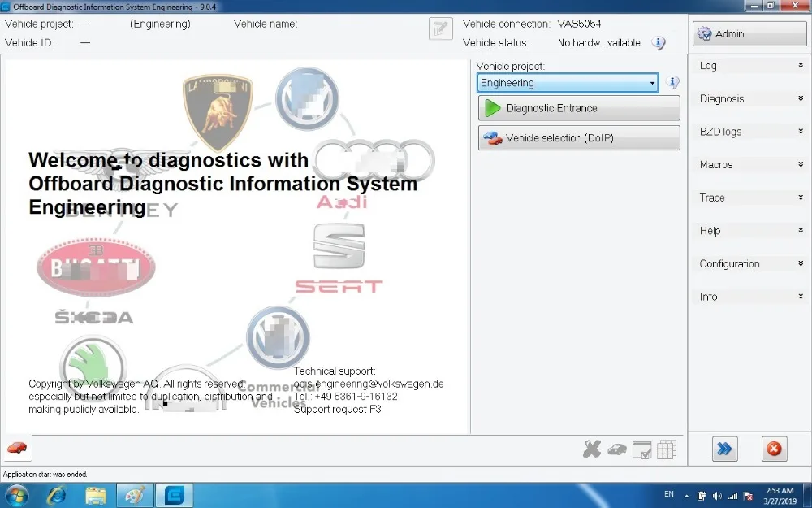Click the blue double-arrow forward button
The image size is (812, 508).
[x=724, y=449]
